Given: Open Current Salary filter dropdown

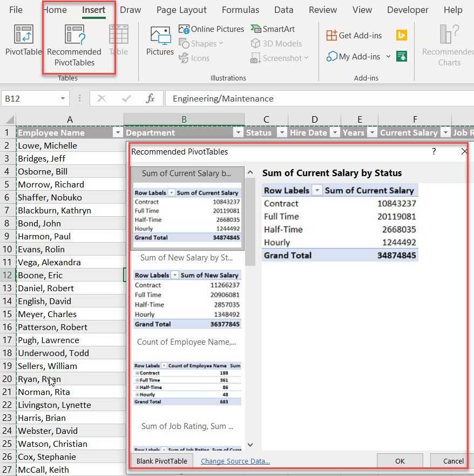Looking at the screenshot, I should click(x=445, y=132).
